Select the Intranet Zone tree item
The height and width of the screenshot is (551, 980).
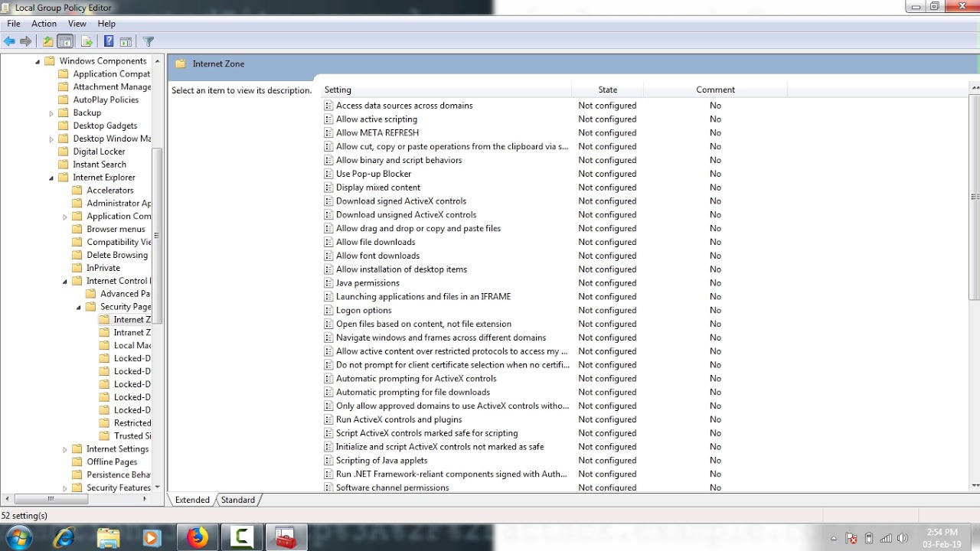(x=132, y=333)
